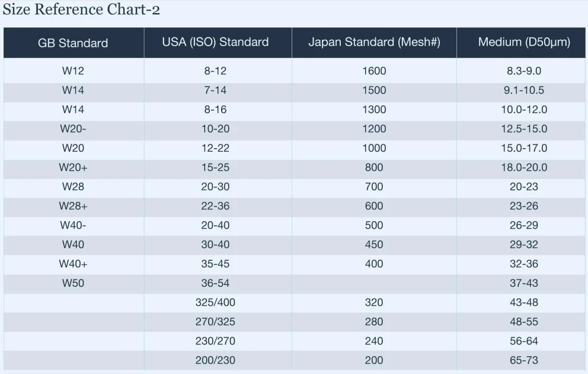Select the W50 cell
This screenshot has width=588, height=374.
(73, 283)
